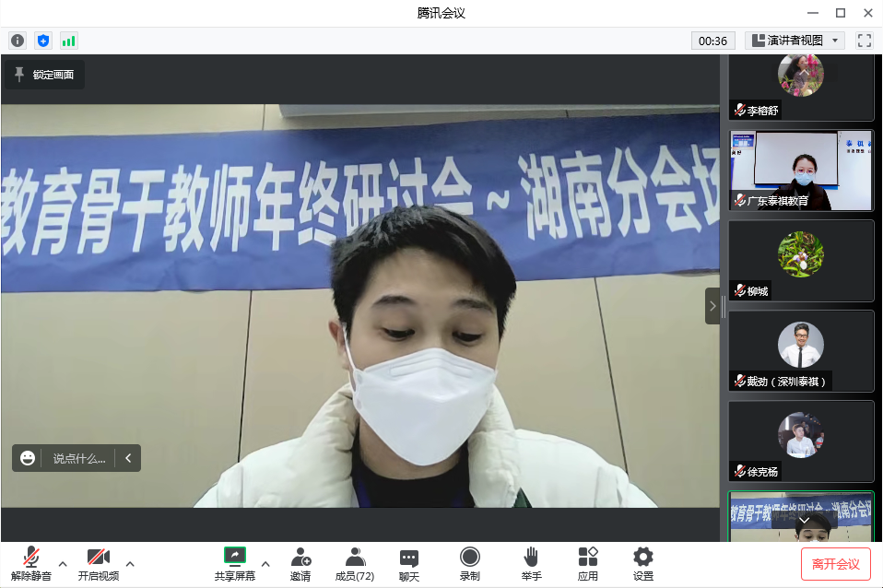
Task: Toggle 开启视频 camera button
Action: [98, 563]
